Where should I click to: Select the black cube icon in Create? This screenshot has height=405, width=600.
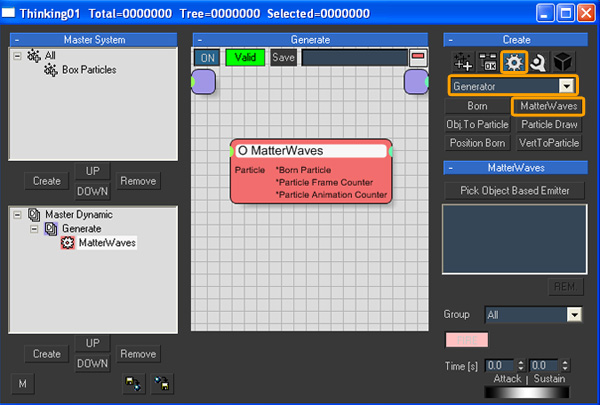[562, 62]
